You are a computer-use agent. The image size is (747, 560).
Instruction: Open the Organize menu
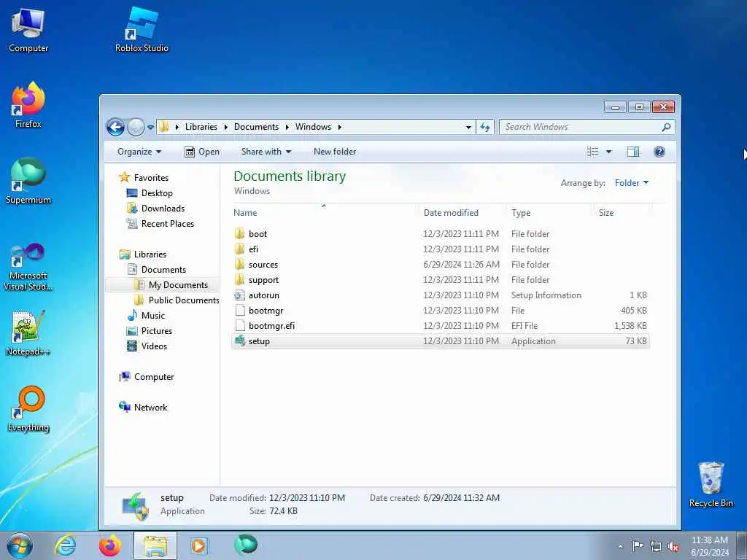[139, 152]
